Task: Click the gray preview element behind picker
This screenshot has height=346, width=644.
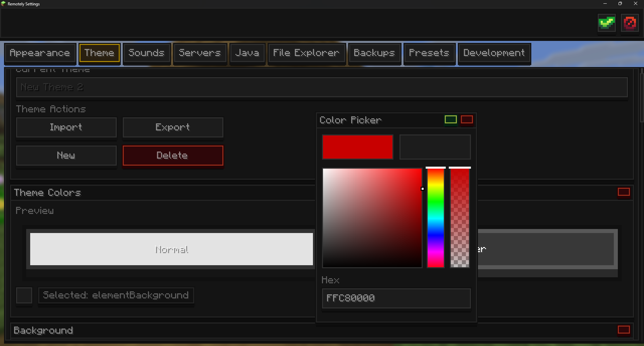Action: (x=547, y=249)
